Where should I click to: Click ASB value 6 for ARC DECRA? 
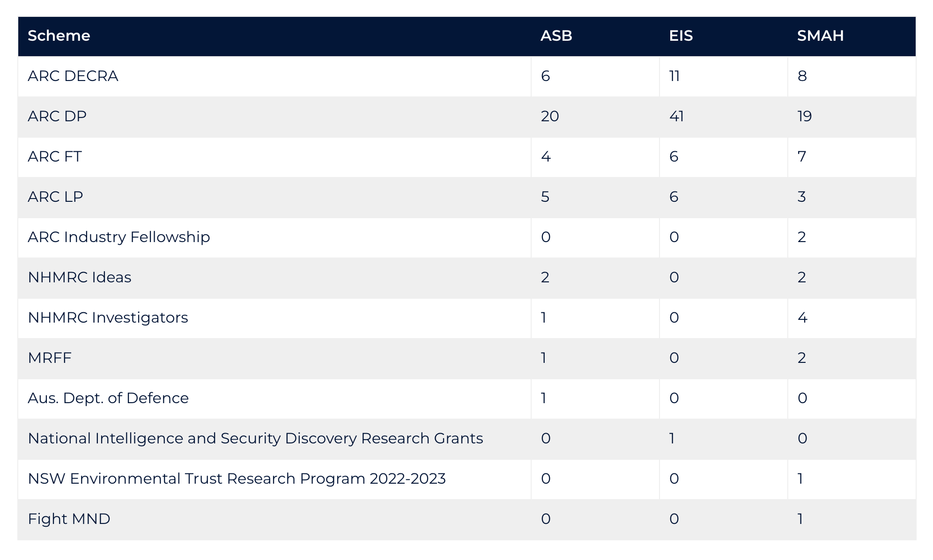[x=546, y=76]
